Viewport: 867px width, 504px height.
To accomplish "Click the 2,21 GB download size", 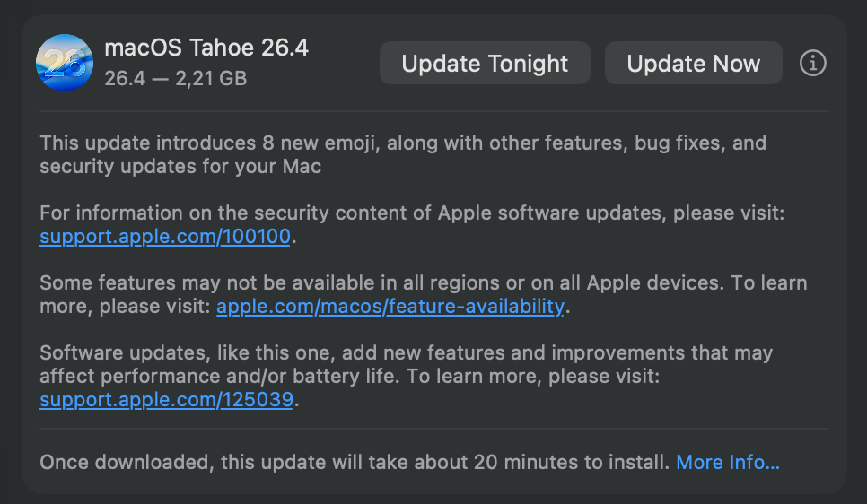I will tap(211, 78).
